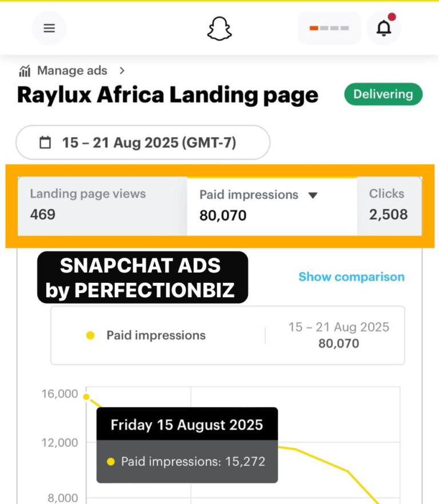The image size is (439, 504).
Task: Open the notifications bell
Action: tap(384, 29)
